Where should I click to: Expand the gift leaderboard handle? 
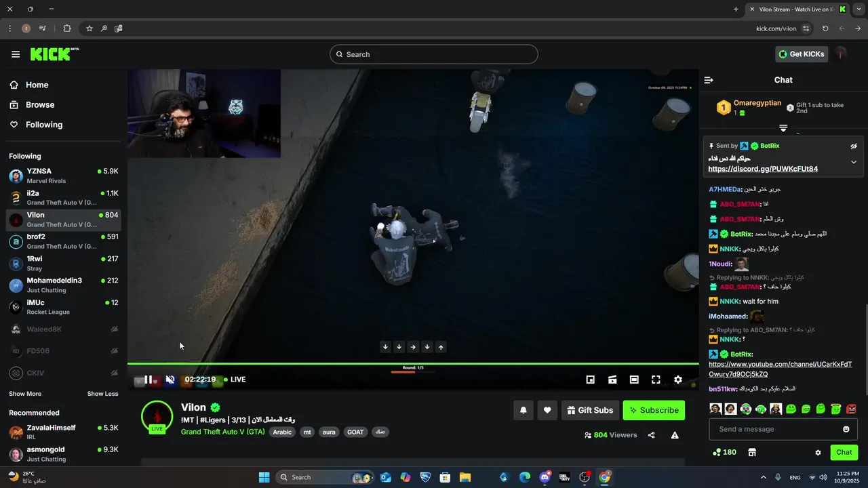(x=783, y=127)
